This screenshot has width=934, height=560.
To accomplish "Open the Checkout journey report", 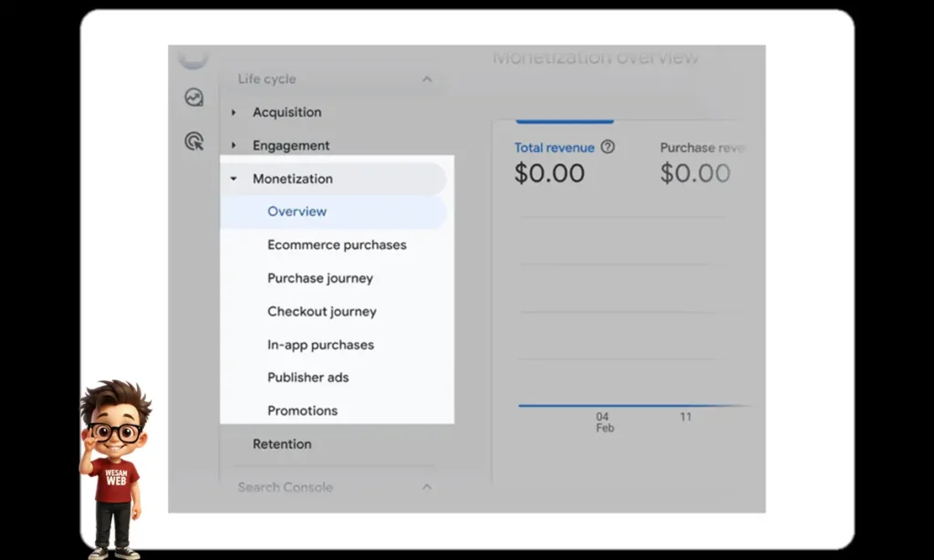I will pyautogui.click(x=321, y=311).
